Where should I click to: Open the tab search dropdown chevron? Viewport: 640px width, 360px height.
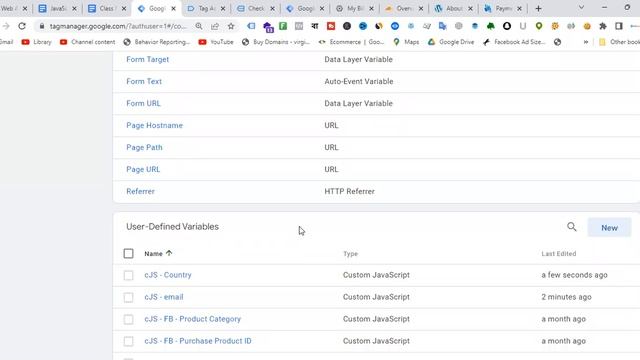(x=581, y=7)
